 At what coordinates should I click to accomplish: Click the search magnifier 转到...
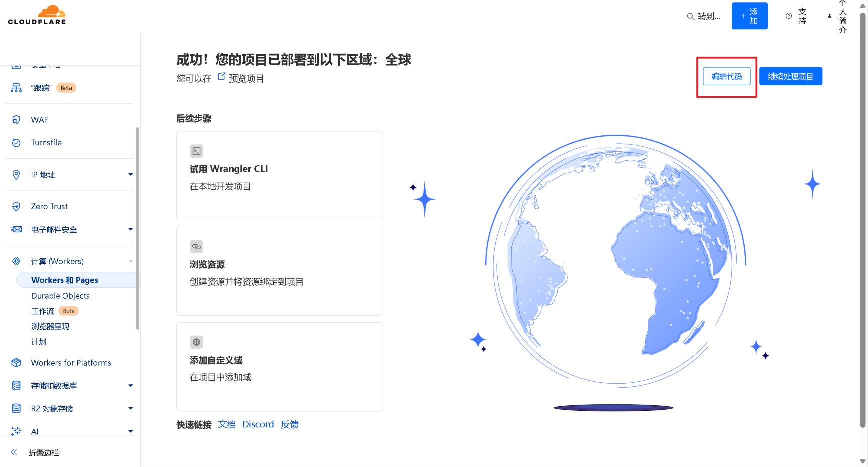691,16
